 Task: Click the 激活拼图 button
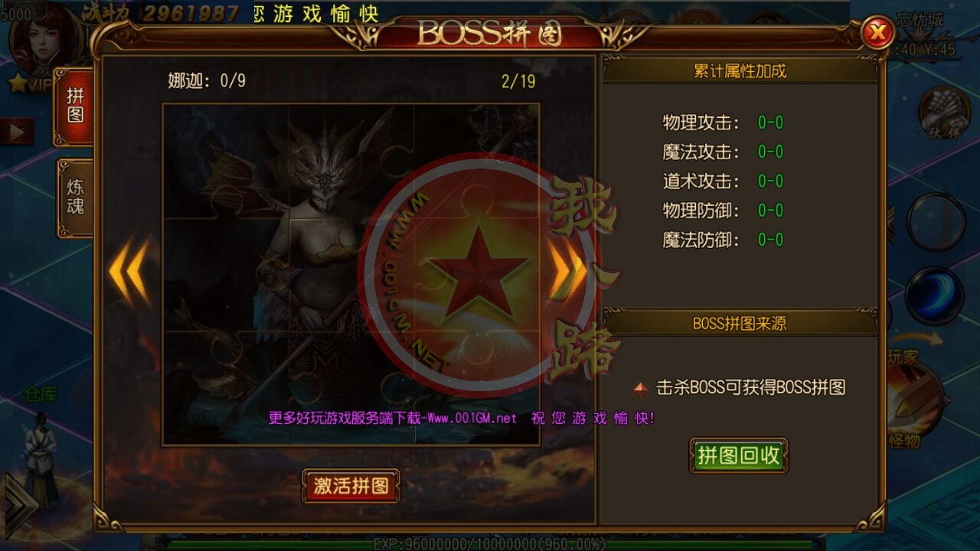pos(351,485)
